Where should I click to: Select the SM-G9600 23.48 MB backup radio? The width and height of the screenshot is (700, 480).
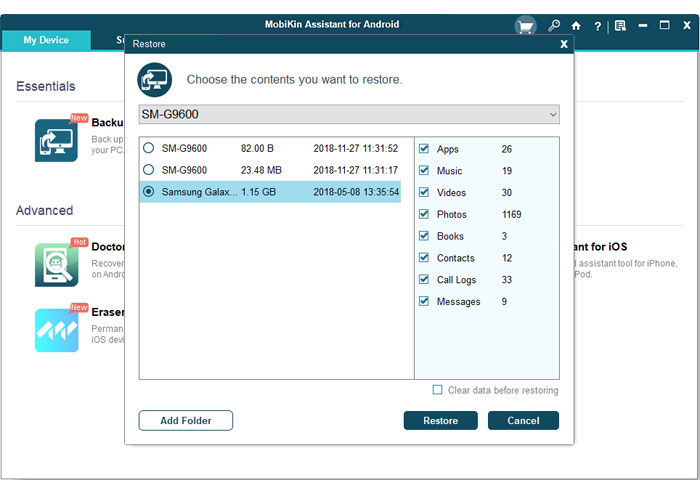149,170
